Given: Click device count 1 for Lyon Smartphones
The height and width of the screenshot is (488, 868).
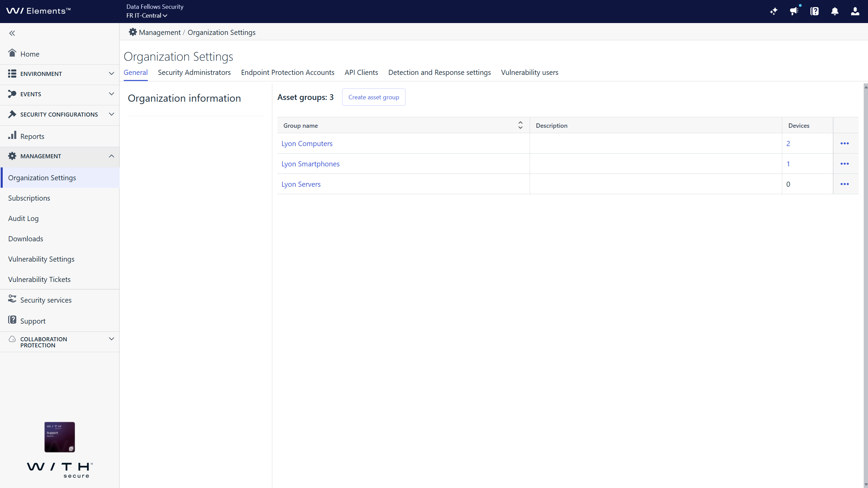Looking at the screenshot, I should 788,164.
